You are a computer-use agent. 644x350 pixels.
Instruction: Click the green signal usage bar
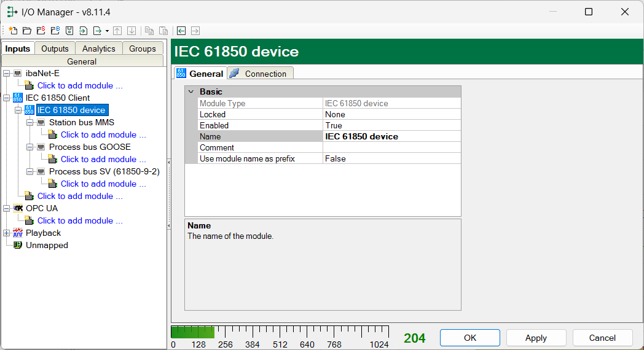192,332
